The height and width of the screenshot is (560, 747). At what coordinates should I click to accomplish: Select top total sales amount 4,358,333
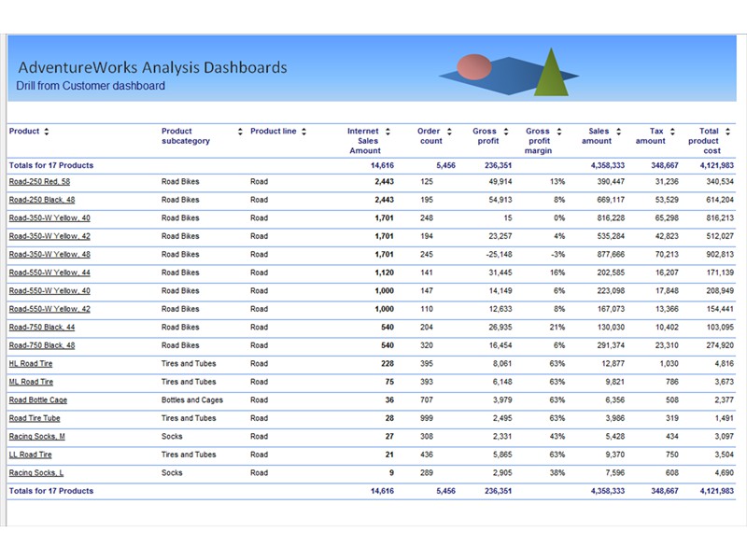608,166
